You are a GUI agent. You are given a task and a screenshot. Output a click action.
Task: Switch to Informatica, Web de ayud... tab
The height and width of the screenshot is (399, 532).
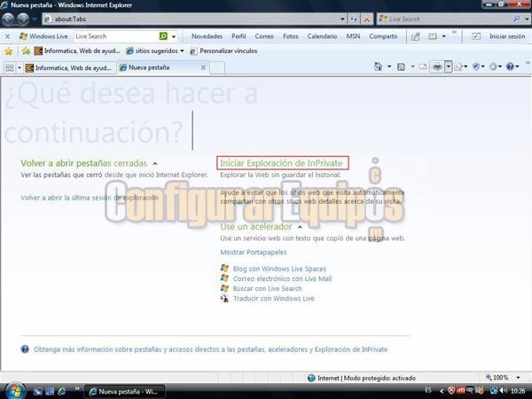pos(70,68)
